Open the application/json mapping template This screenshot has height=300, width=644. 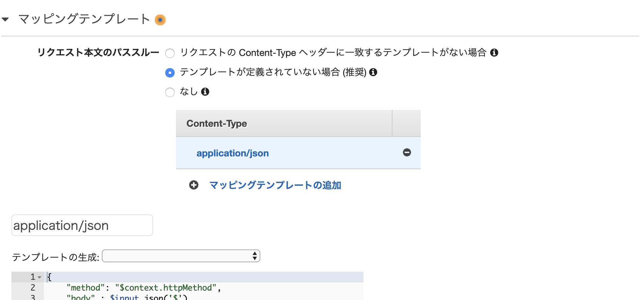pos(233,153)
